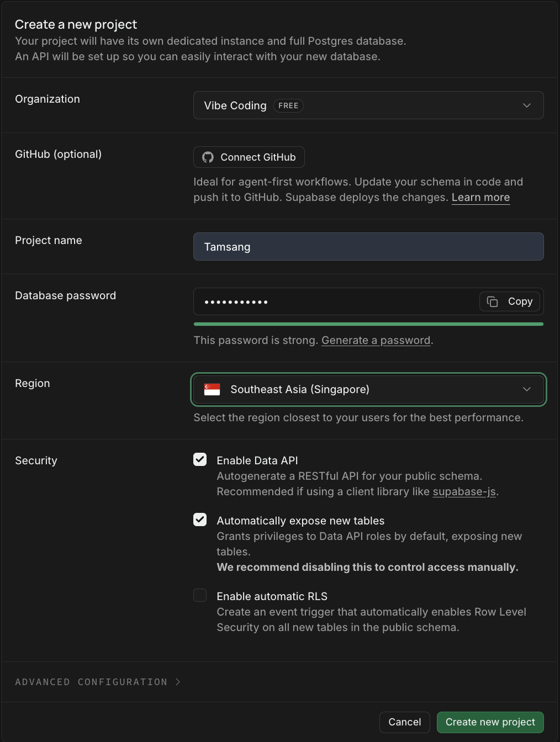560x742 pixels.
Task: Click the Create a new project heading
Action: coord(76,24)
